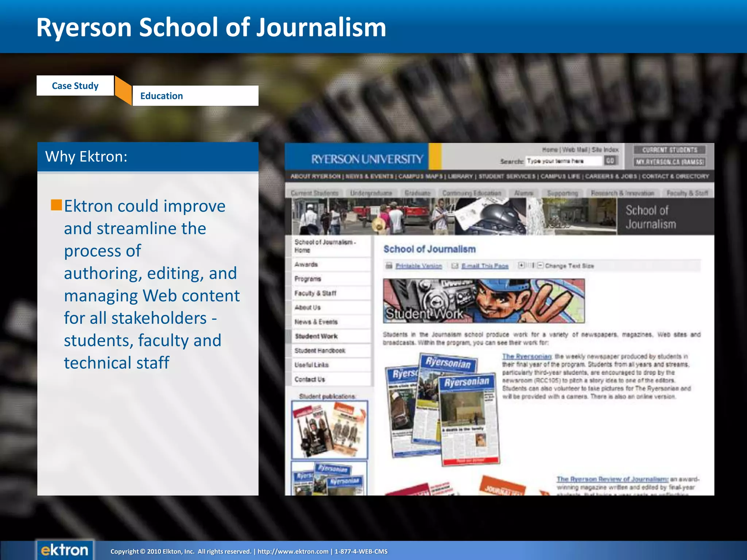Open the Current Students button

(x=670, y=150)
